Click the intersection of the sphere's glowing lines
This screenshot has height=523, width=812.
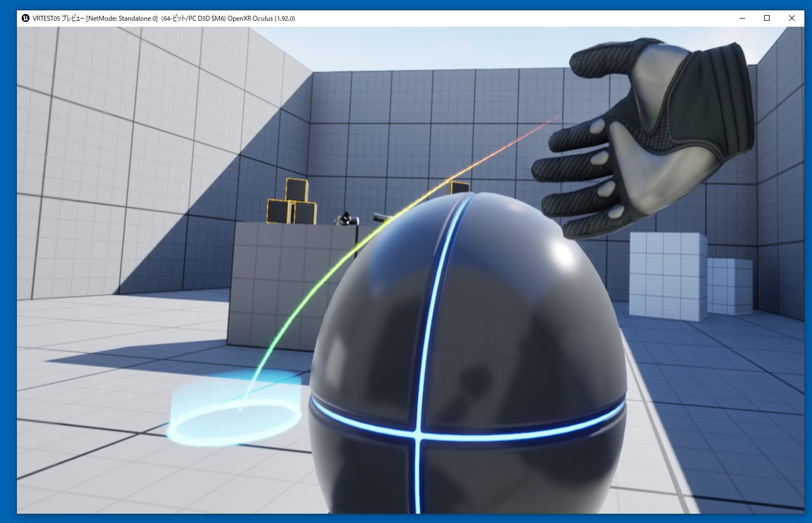tap(418, 433)
